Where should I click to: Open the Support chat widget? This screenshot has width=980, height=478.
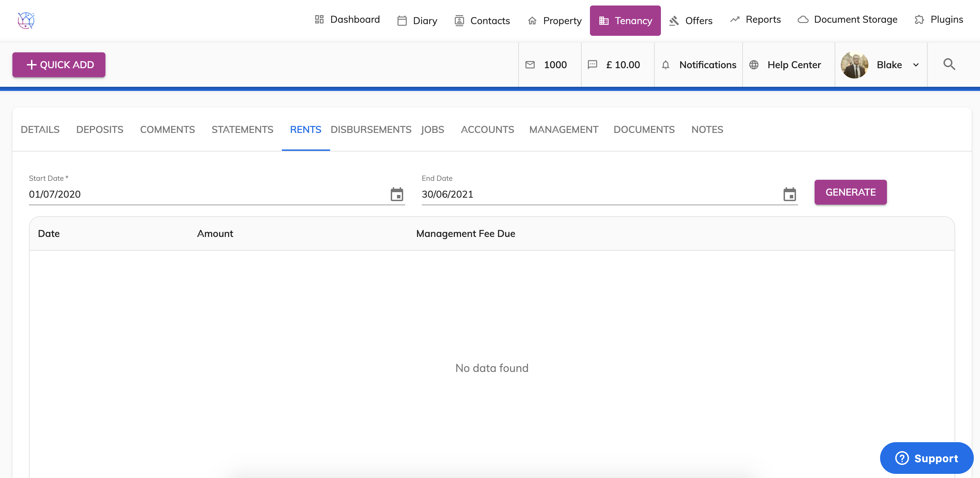(926, 458)
